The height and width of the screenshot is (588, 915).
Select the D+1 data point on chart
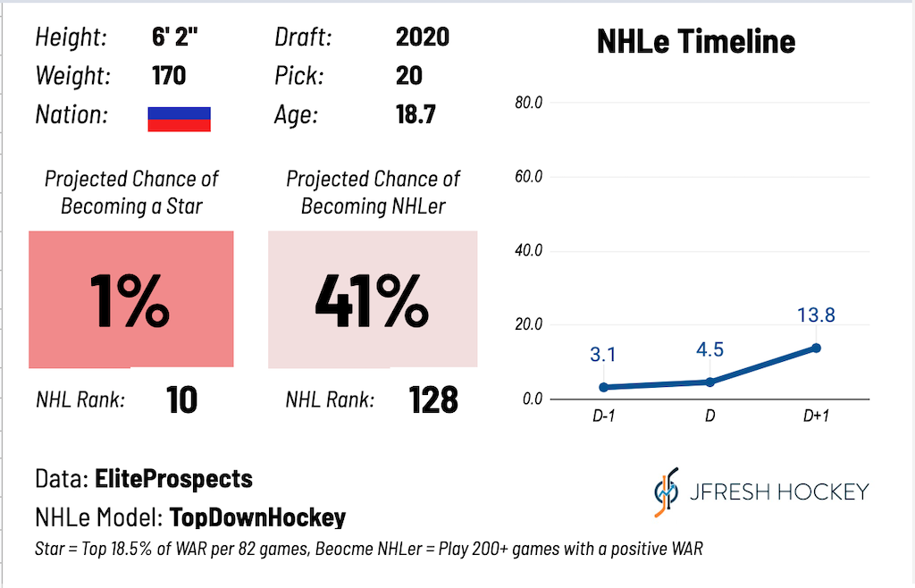click(817, 349)
